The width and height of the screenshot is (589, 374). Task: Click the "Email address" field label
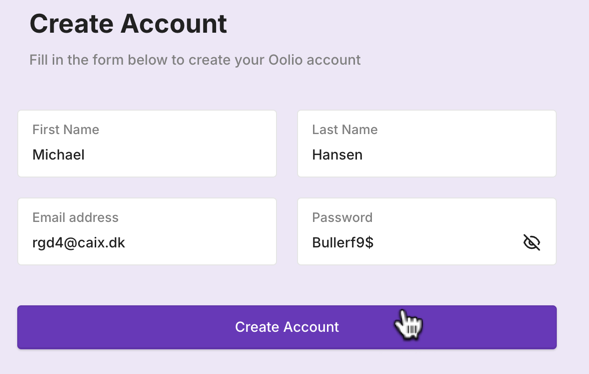[x=75, y=217]
